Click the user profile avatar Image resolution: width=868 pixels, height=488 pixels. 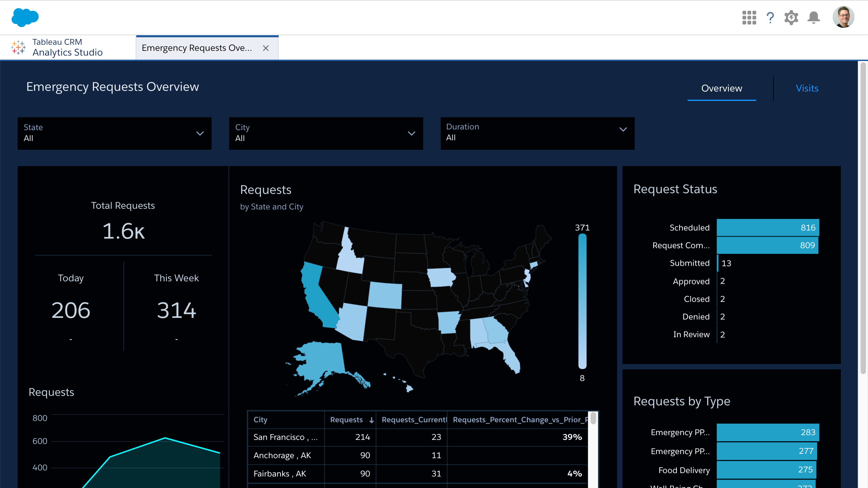843,17
